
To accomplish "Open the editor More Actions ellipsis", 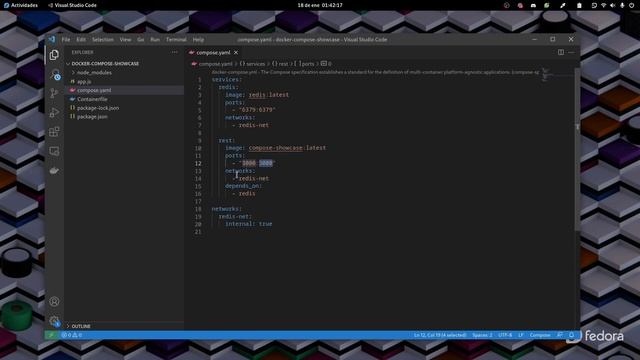I will pos(571,52).
